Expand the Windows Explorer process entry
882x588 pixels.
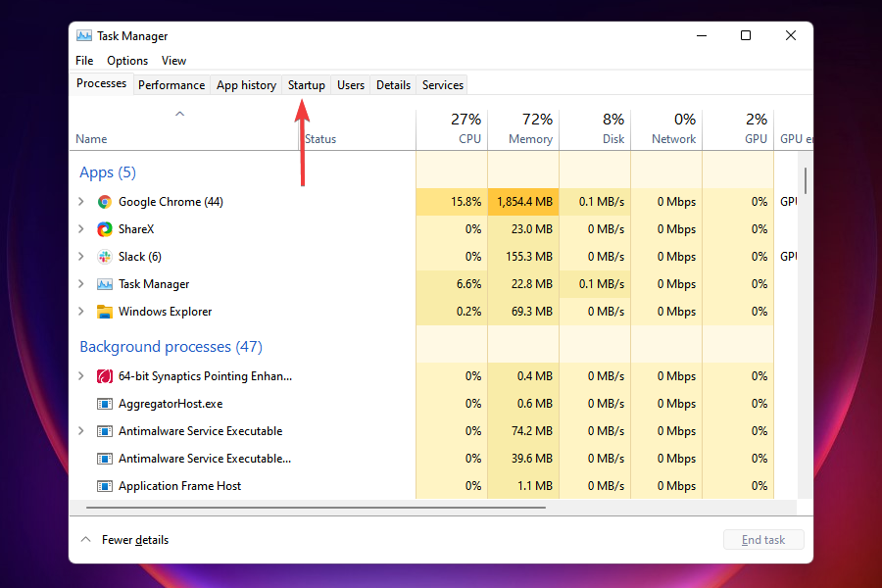81,312
